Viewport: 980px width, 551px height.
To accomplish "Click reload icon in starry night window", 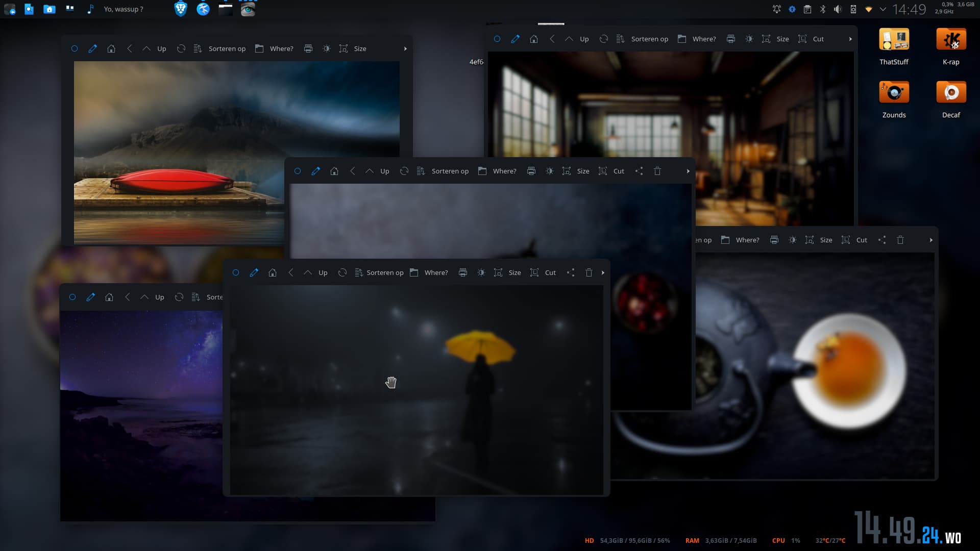I will click(x=179, y=297).
